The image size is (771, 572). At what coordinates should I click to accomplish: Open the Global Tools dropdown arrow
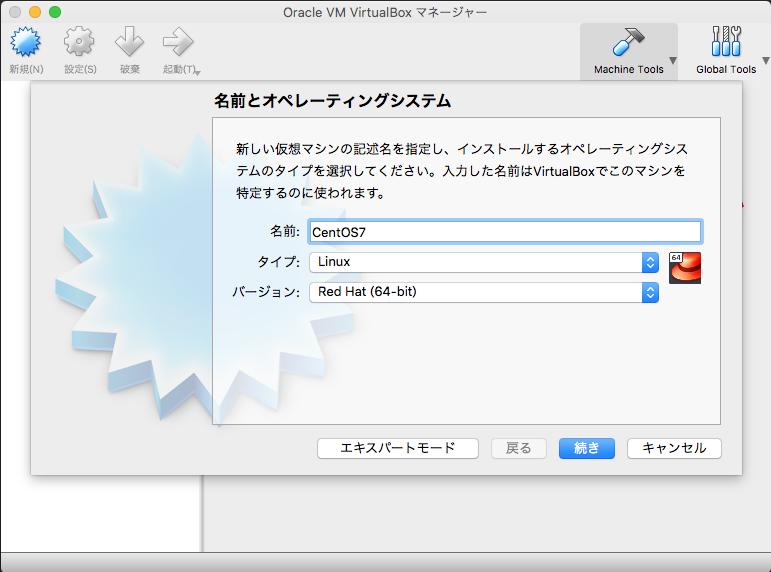(x=766, y=60)
